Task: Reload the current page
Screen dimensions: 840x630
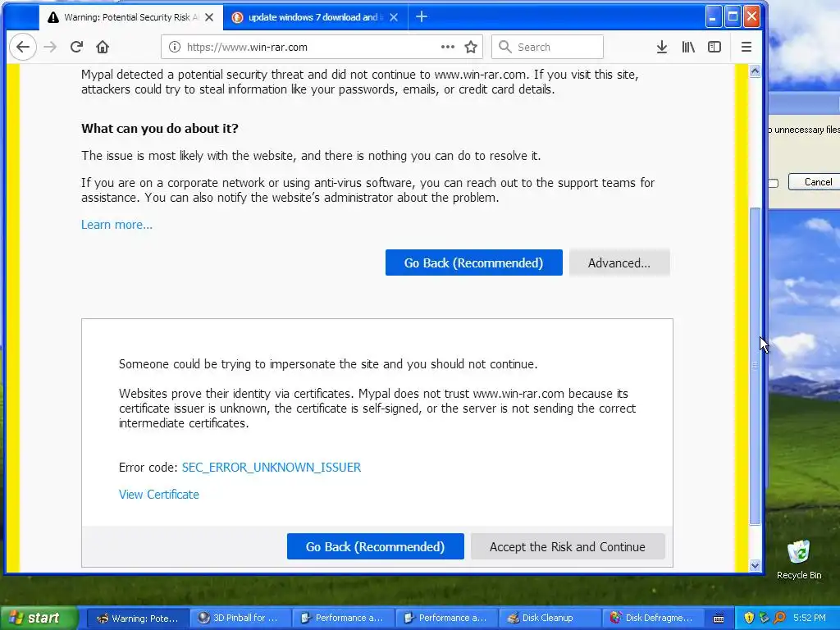Action: click(76, 47)
